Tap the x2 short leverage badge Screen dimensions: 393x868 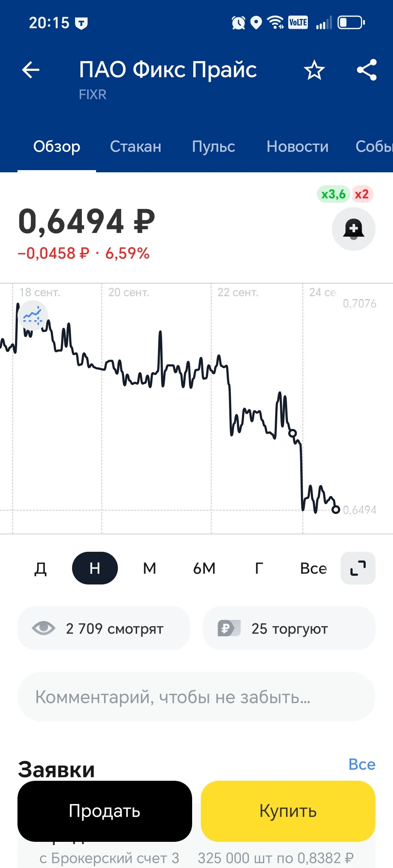pyautogui.click(x=362, y=194)
